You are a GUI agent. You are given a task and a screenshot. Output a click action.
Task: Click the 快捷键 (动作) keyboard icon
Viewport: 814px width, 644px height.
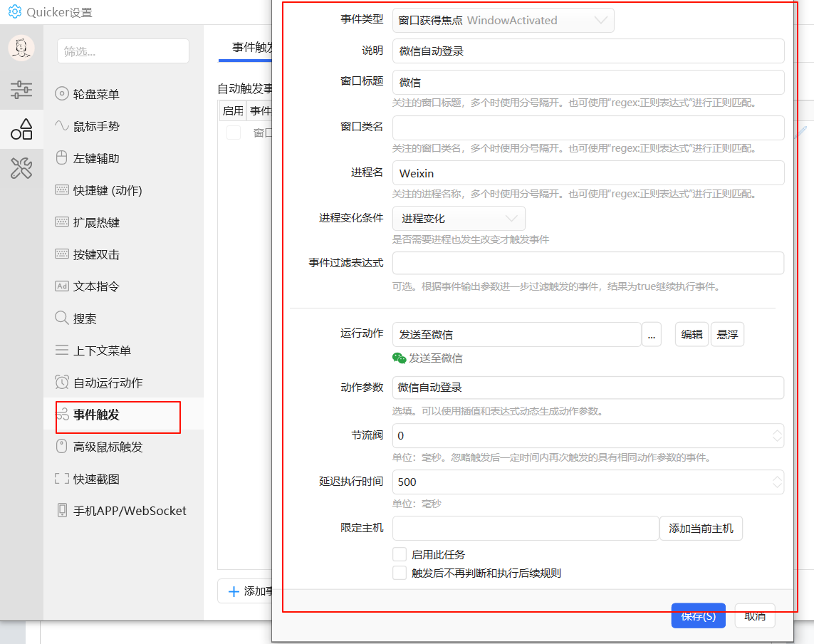pos(62,190)
